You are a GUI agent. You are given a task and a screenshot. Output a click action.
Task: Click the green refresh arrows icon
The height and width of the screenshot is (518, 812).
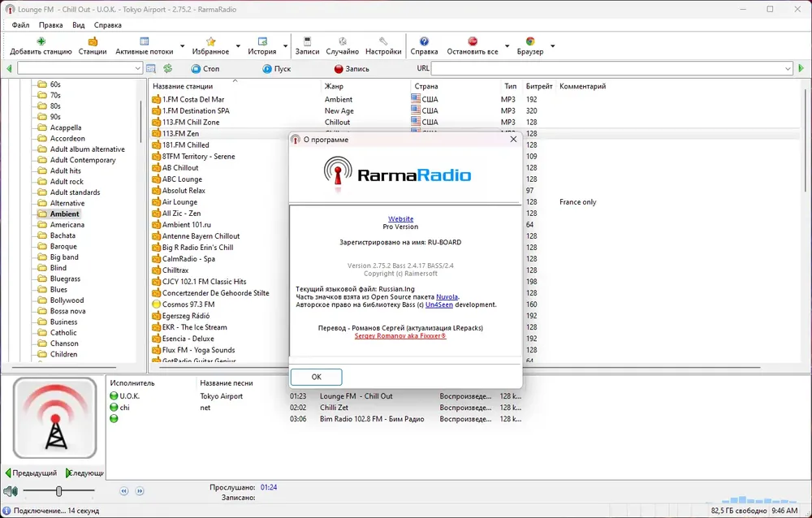[168, 68]
